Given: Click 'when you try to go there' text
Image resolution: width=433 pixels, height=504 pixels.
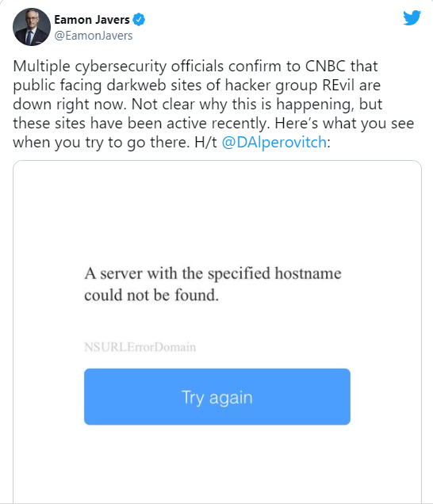Looking at the screenshot, I should coord(102,143).
